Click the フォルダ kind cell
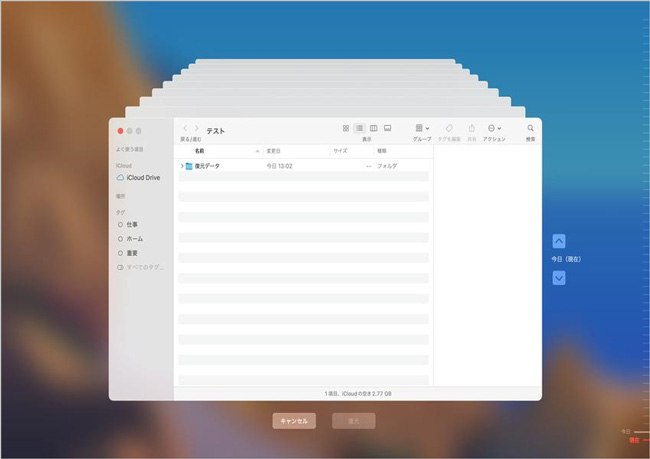 387,166
